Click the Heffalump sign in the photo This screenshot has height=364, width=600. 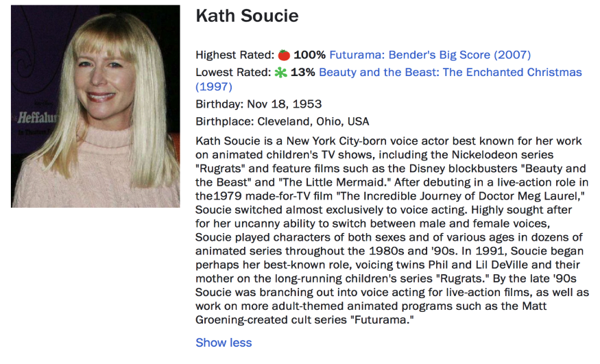click(x=32, y=117)
